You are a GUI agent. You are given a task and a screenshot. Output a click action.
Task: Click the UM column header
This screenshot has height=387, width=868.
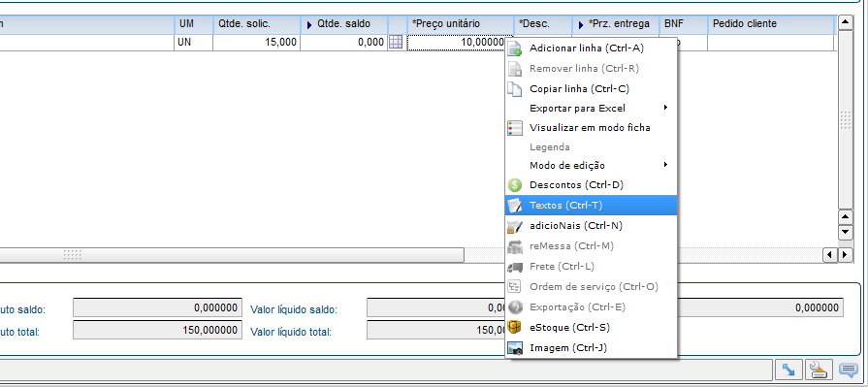(x=193, y=24)
